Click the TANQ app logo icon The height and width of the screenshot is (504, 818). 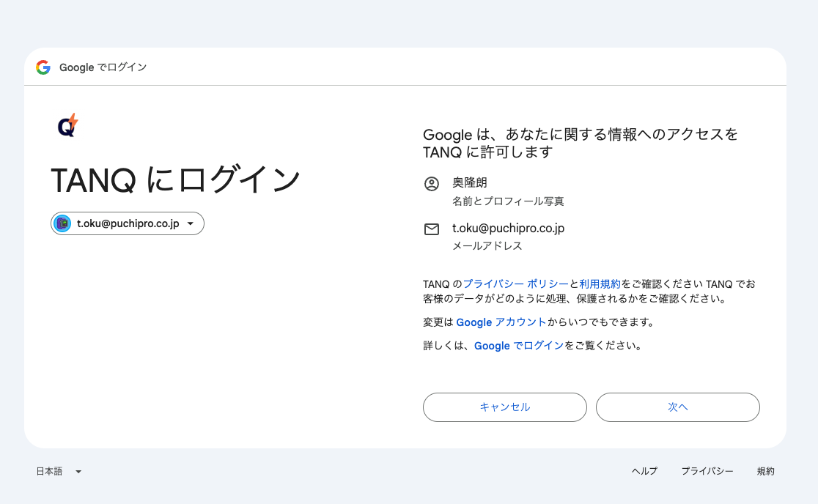pyautogui.click(x=68, y=125)
